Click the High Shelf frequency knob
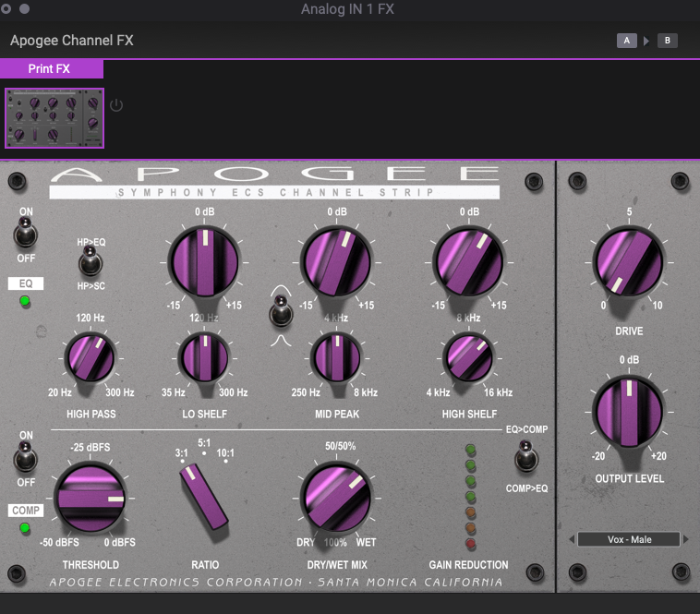 pos(469,358)
